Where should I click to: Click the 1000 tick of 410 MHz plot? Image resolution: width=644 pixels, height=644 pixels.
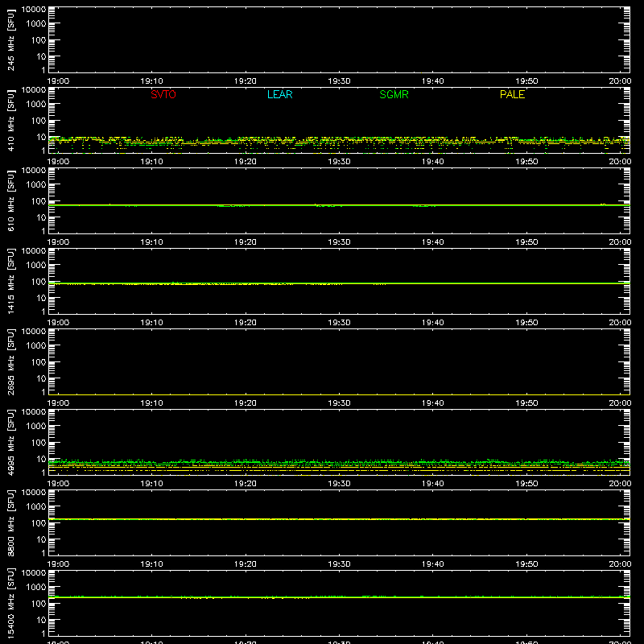point(36,105)
